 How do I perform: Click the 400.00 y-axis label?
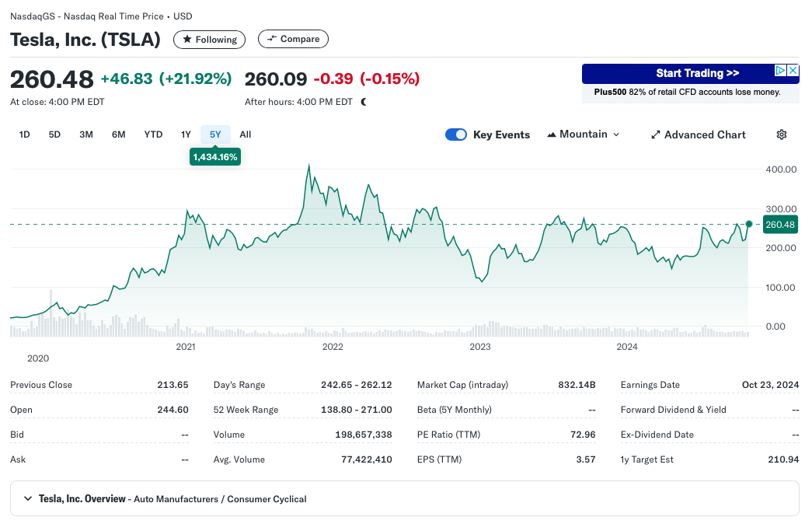pos(781,169)
